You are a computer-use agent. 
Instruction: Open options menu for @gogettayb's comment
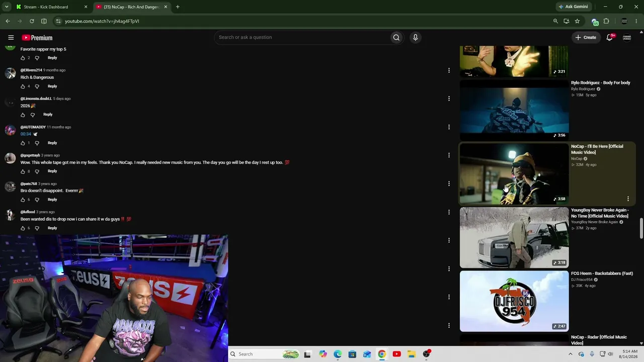(449, 155)
